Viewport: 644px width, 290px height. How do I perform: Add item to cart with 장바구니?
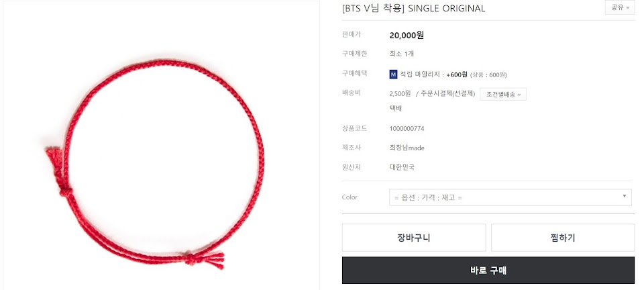pos(414,238)
